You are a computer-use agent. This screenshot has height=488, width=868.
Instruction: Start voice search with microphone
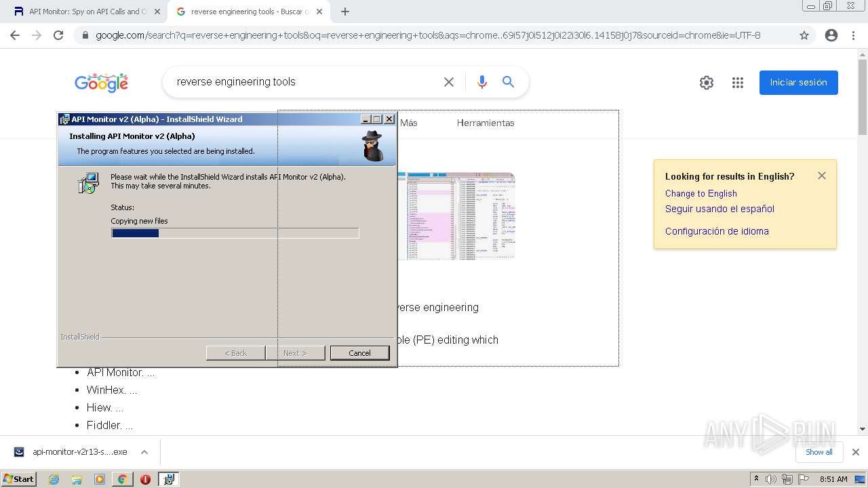pyautogui.click(x=482, y=82)
